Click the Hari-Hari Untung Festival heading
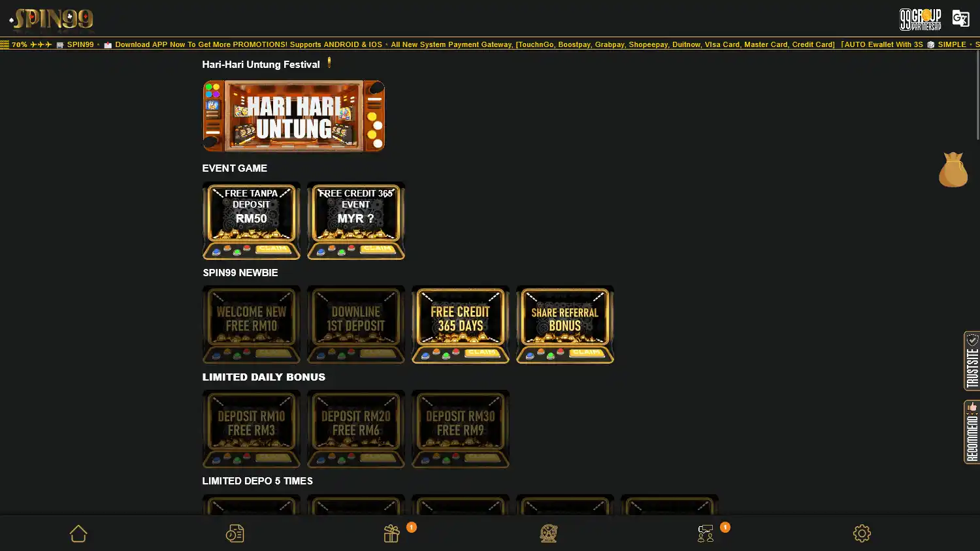This screenshot has height=551, width=980. point(261,64)
